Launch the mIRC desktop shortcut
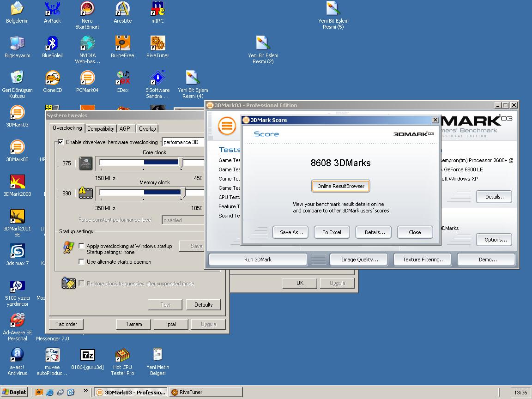The height and width of the screenshot is (399, 532). click(x=158, y=9)
